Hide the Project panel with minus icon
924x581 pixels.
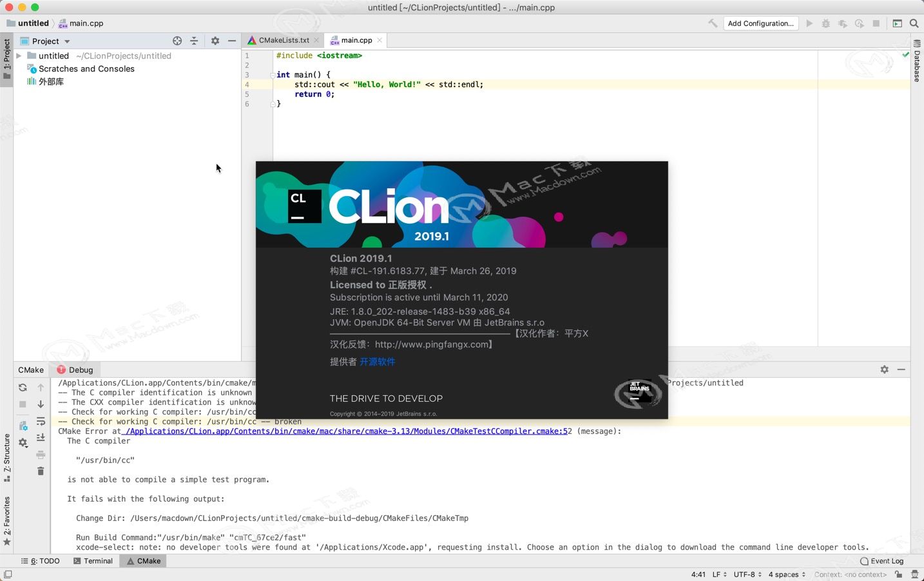[232, 41]
